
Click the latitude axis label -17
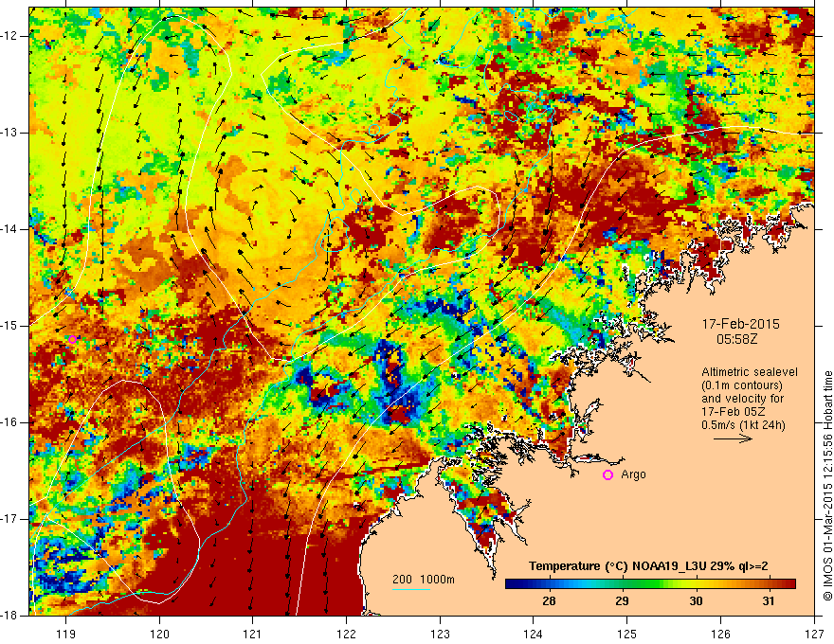coord(10,519)
